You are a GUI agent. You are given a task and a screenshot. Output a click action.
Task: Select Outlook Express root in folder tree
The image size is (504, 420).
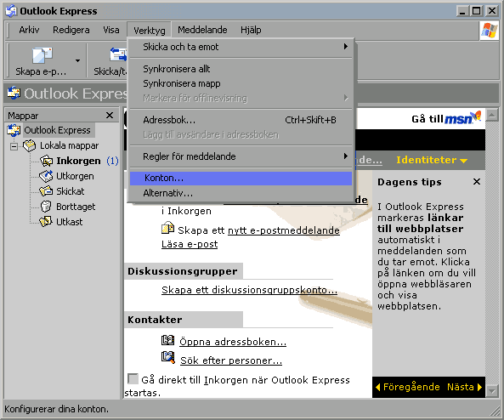(57, 130)
